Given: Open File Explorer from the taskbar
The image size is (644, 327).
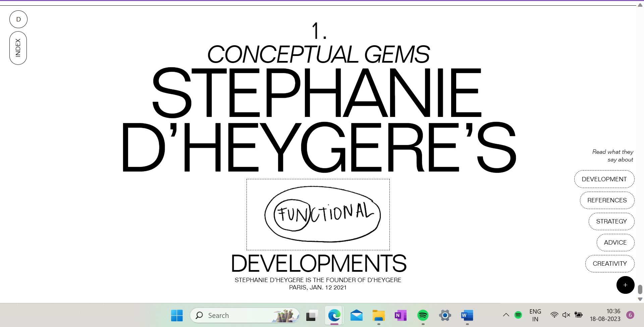Looking at the screenshot, I should pyautogui.click(x=378, y=315).
